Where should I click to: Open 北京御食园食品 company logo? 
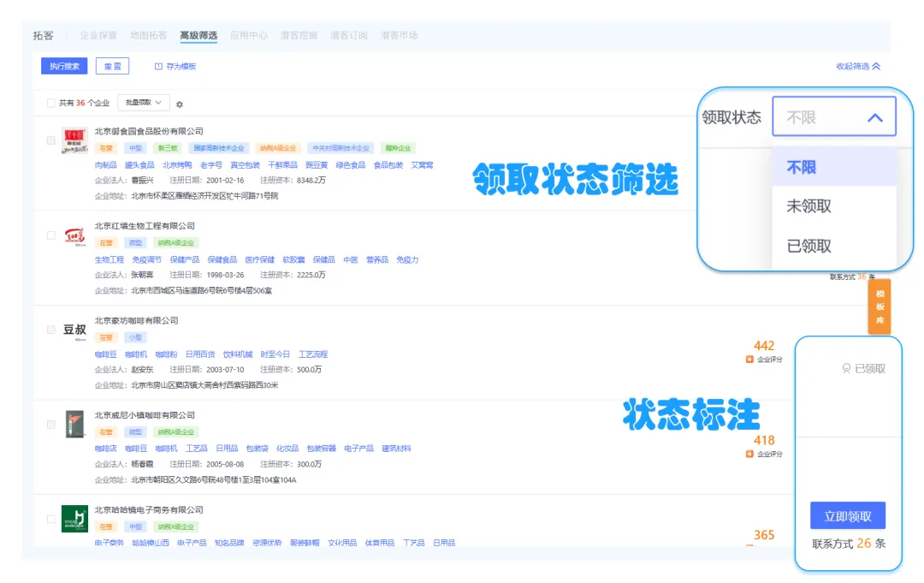(x=74, y=141)
